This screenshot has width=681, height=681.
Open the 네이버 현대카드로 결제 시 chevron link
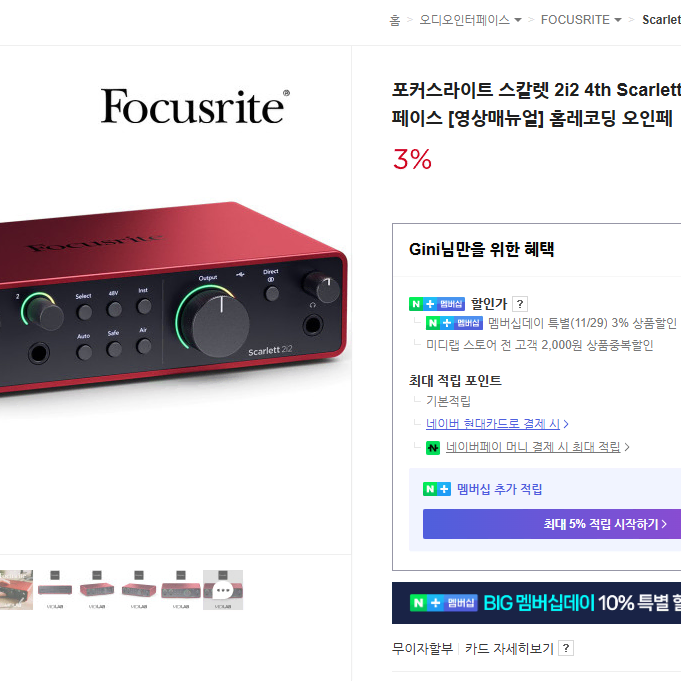497,423
